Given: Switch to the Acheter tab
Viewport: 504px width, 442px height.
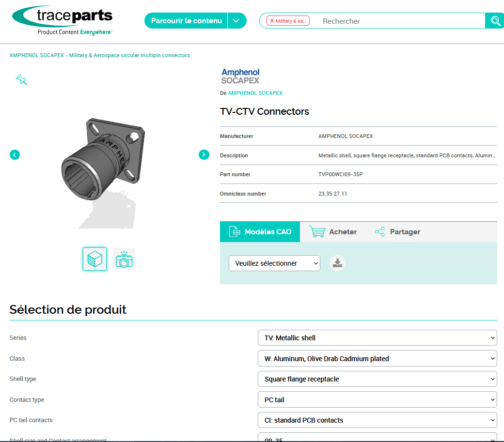Looking at the screenshot, I should pyautogui.click(x=333, y=232).
